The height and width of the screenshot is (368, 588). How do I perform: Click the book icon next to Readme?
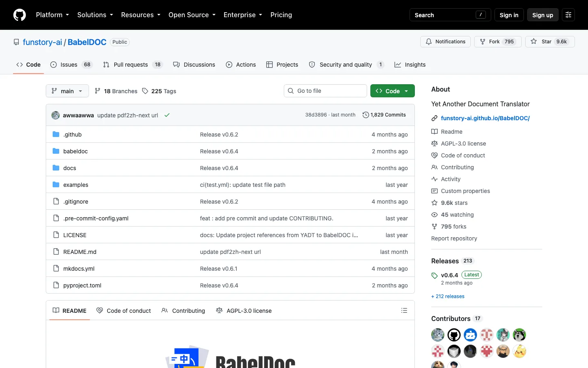click(x=434, y=132)
